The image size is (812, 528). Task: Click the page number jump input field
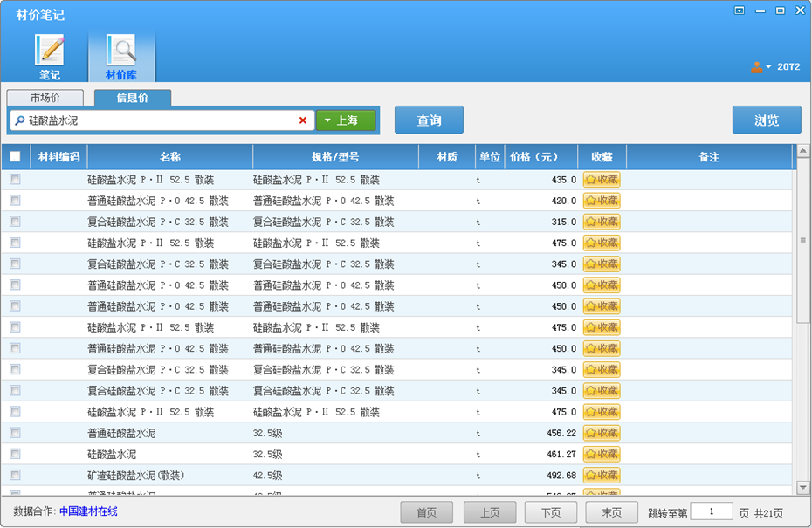(711, 511)
